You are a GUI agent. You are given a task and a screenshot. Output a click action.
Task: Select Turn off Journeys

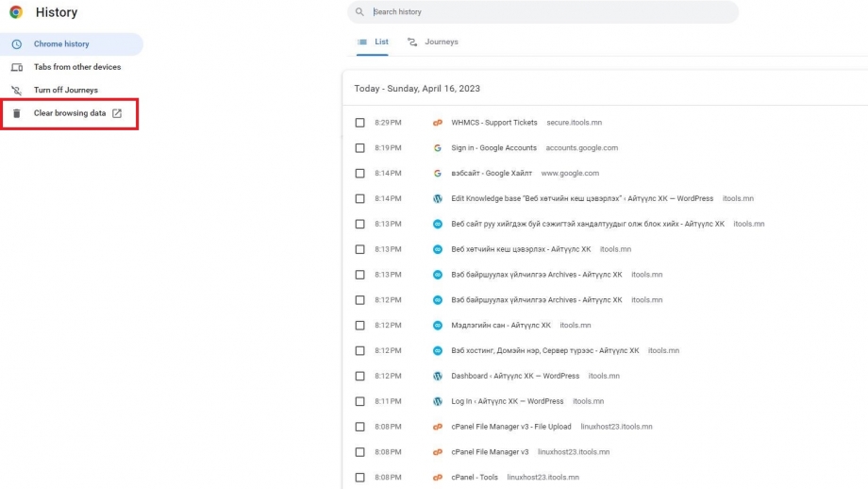(x=72, y=90)
